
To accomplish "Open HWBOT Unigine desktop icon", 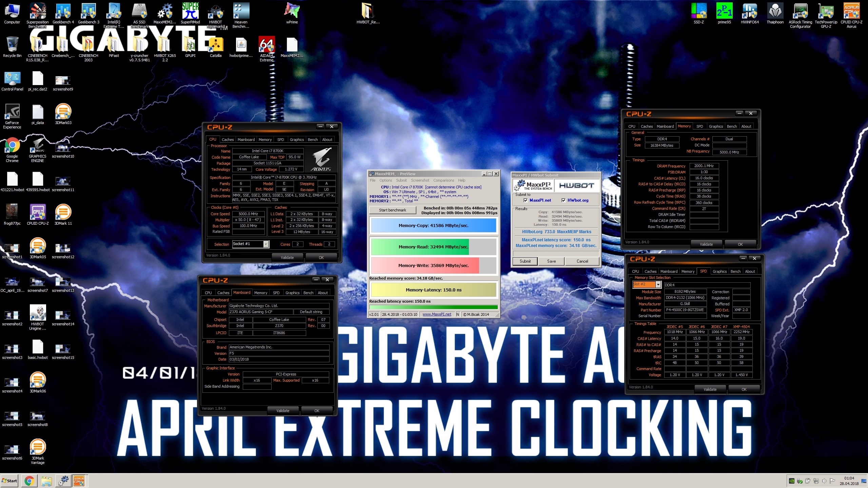I will (38, 317).
